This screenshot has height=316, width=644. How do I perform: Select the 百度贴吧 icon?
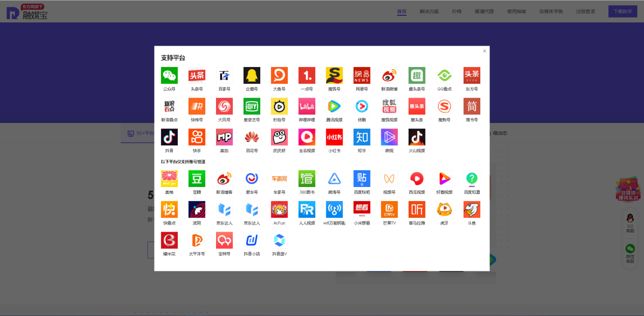(362, 179)
